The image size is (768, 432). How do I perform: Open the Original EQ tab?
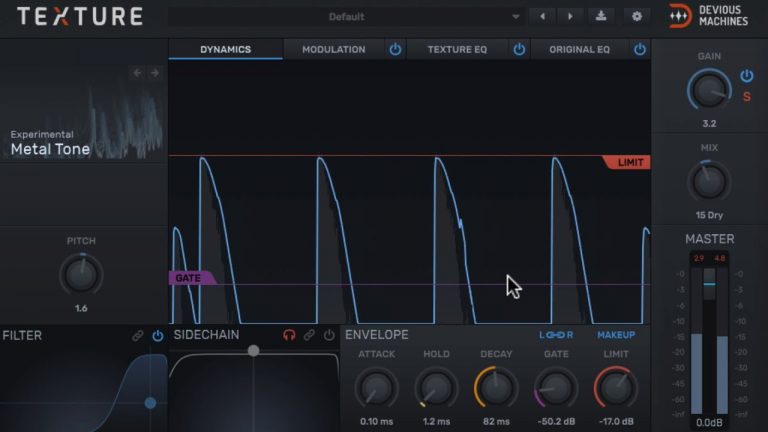[580, 49]
